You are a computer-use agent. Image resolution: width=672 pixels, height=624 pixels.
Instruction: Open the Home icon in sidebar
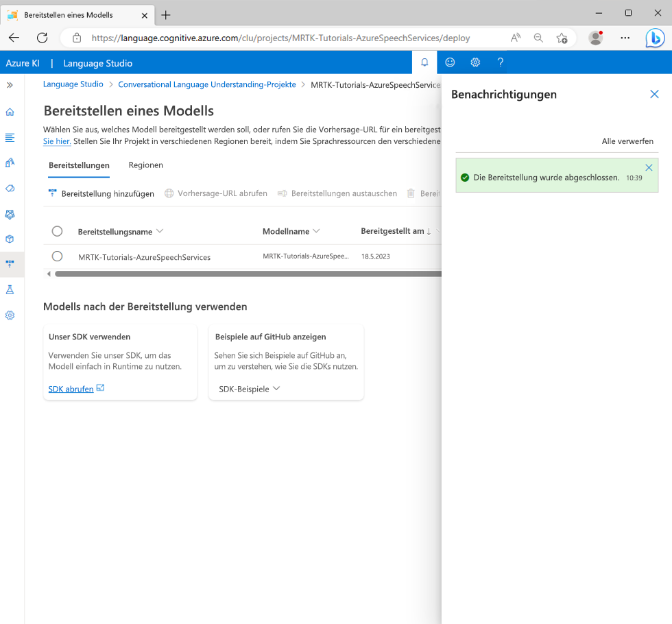pyautogui.click(x=10, y=112)
